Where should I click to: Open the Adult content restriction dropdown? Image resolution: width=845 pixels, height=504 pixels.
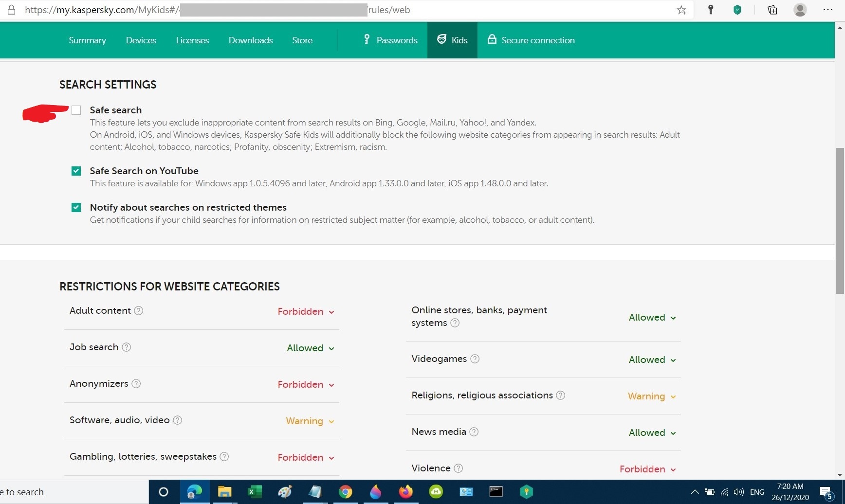coord(306,312)
